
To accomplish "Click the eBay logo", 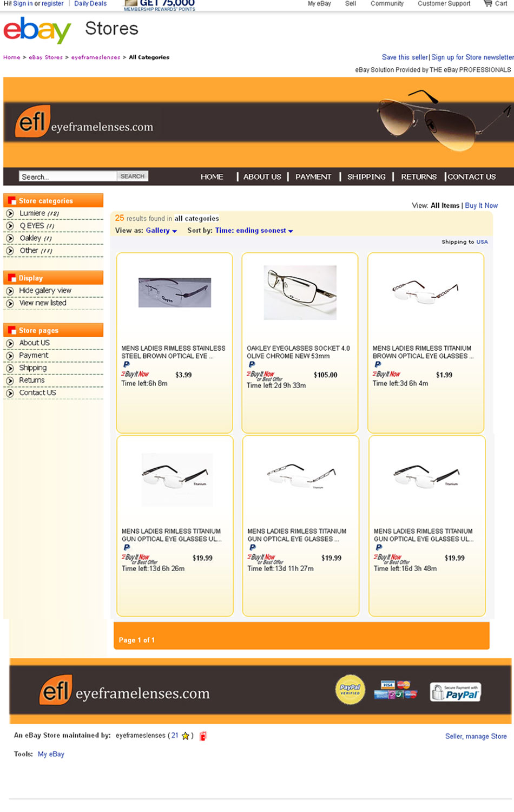I will coord(37,30).
